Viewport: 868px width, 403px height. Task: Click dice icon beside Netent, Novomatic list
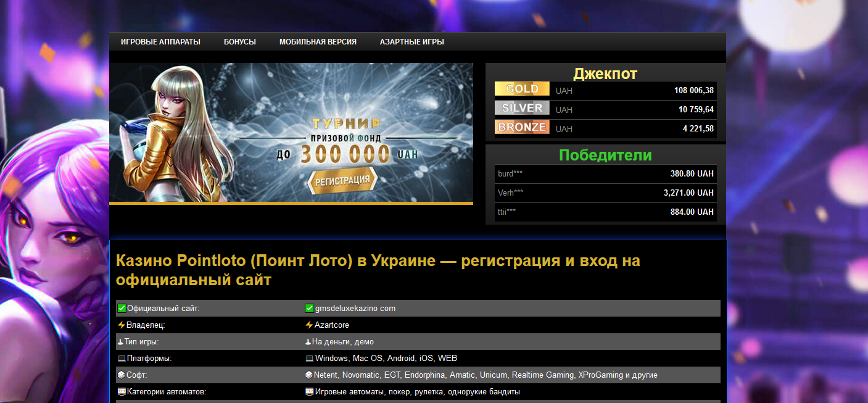point(310,375)
